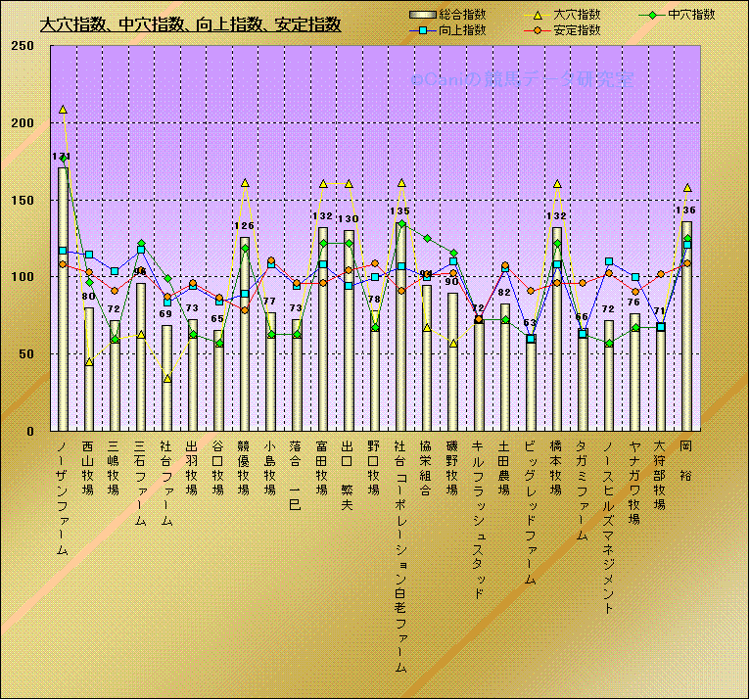
Task: Click yellow triangle data point above 岡 裕 bar
Action: (686, 188)
